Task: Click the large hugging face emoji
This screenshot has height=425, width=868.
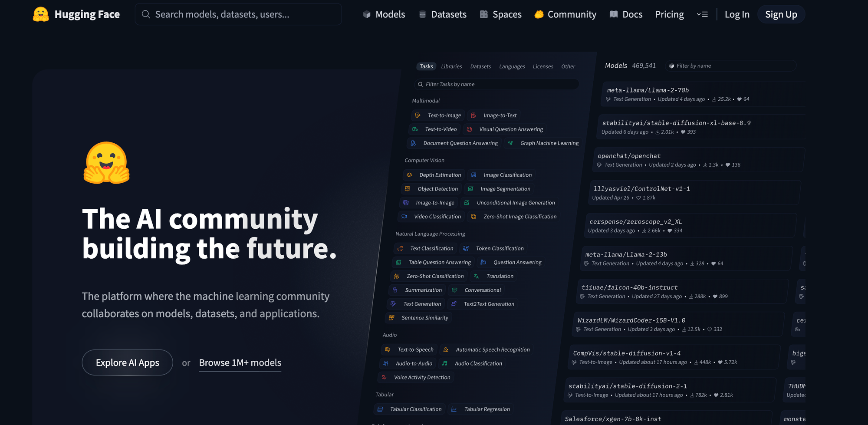Action: 107,163
